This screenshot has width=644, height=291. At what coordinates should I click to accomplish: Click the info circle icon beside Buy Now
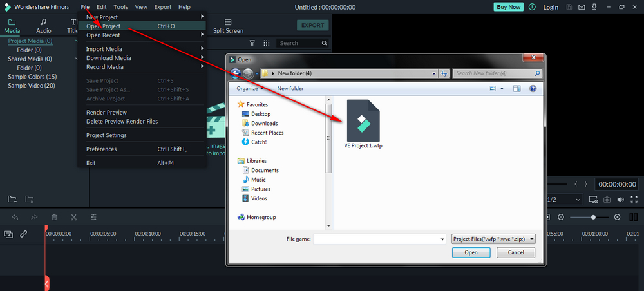point(533,7)
